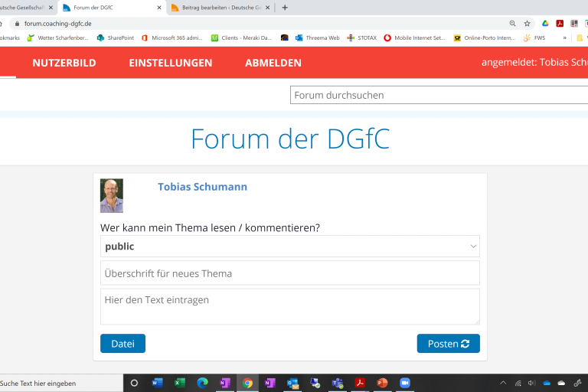Image resolution: width=588 pixels, height=392 pixels.
Task: Open the public visibility dropdown
Action: tap(289, 247)
